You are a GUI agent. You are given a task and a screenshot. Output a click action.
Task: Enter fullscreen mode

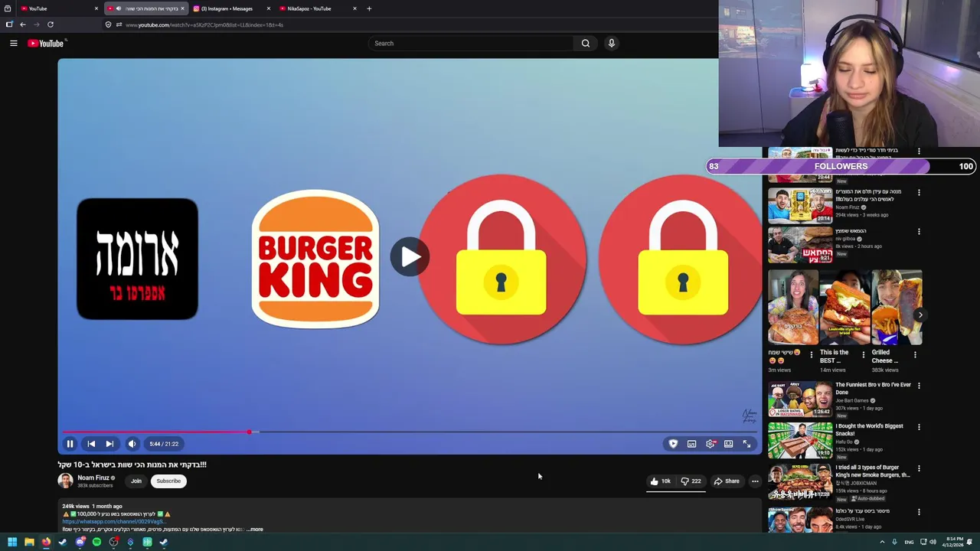click(x=747, y=444)
